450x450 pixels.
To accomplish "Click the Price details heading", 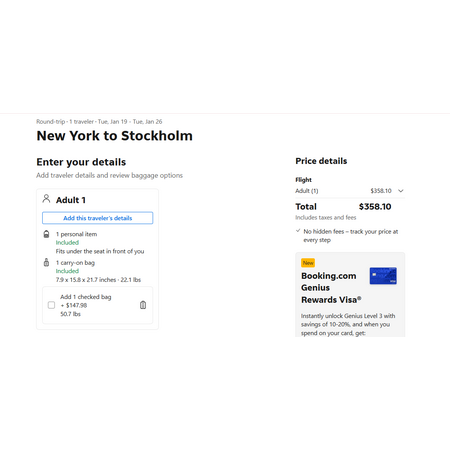I will 321,161.
